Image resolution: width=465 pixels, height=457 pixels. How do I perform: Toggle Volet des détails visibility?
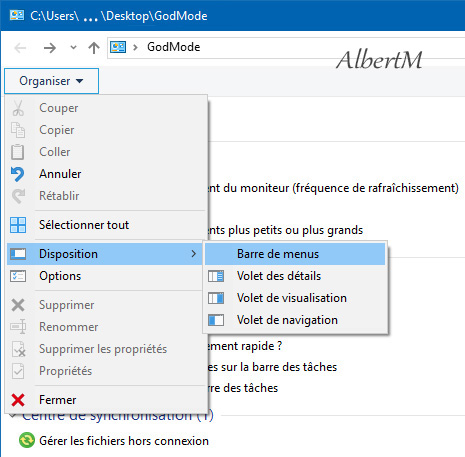pyautogui.click(x=295, y=276)
